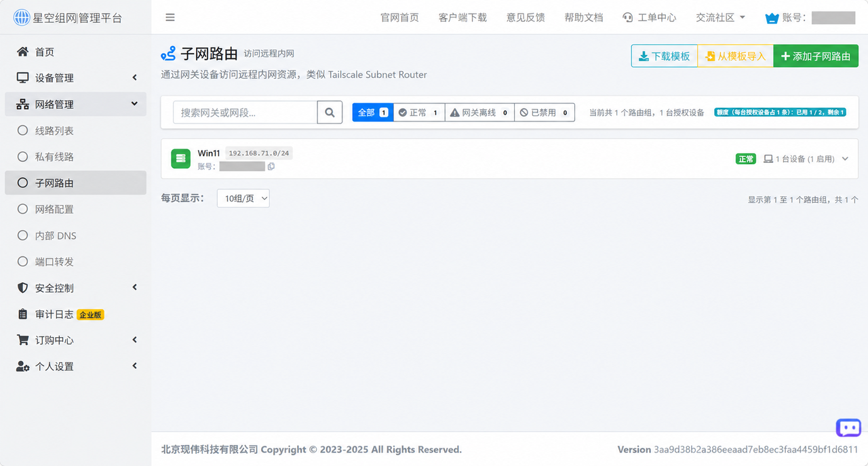The width and height of the screenshot is (868, 466).
Task: Open the 客户端下载 link
Action: 462,18
